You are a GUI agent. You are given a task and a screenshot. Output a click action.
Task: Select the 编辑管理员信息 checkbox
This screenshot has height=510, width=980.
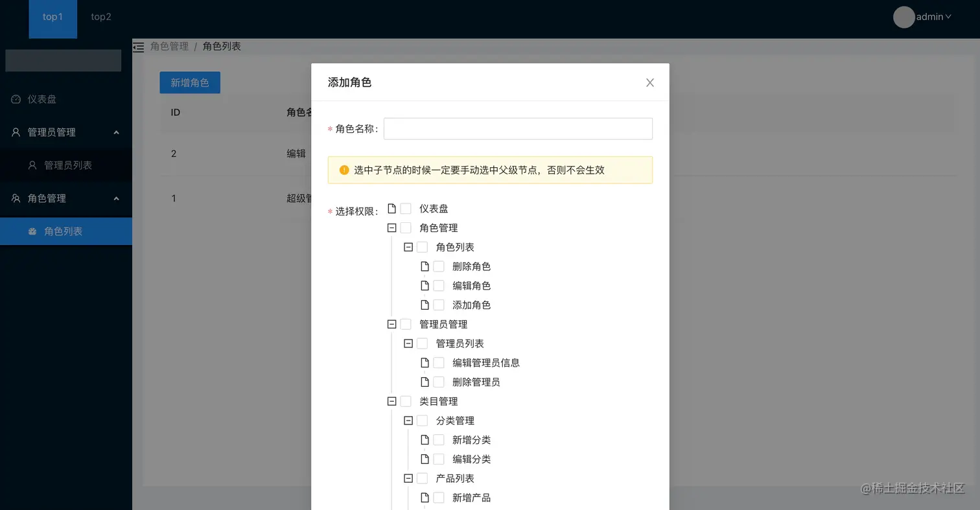[439, 363]
